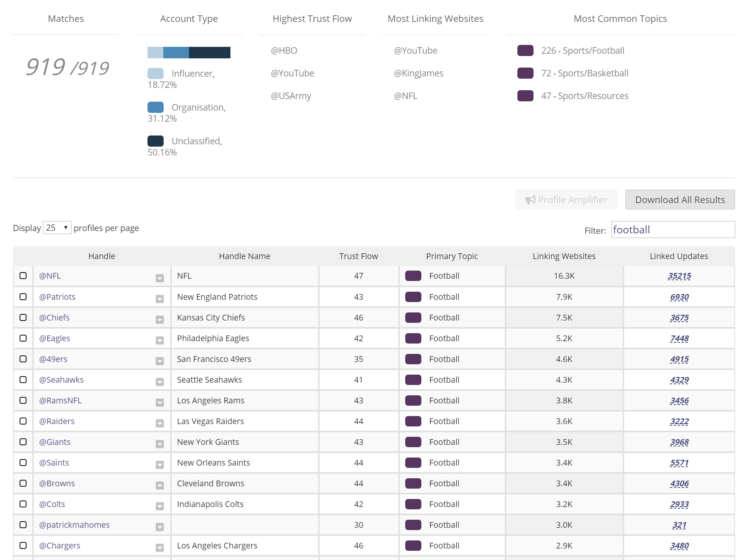This screenshot has width=744, height=560.
Task: Expand the @Seahawks handle dropdown
Action: [x=160, y=382]
